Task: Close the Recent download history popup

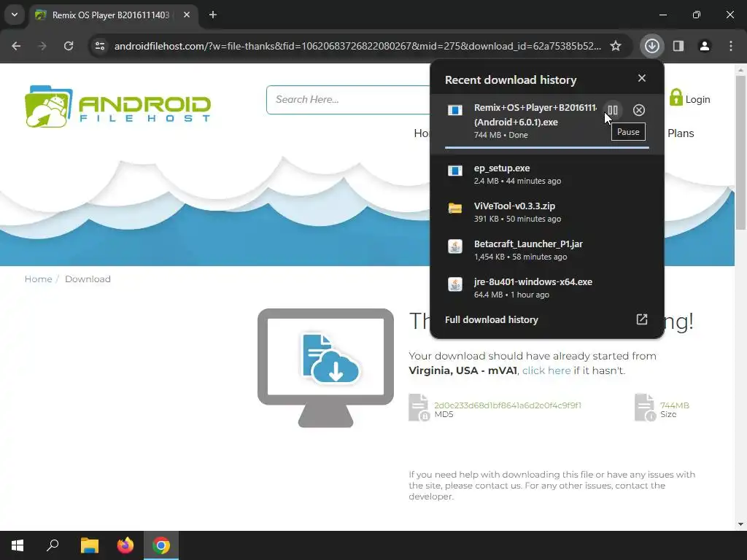Action: (x=642, y=78)
